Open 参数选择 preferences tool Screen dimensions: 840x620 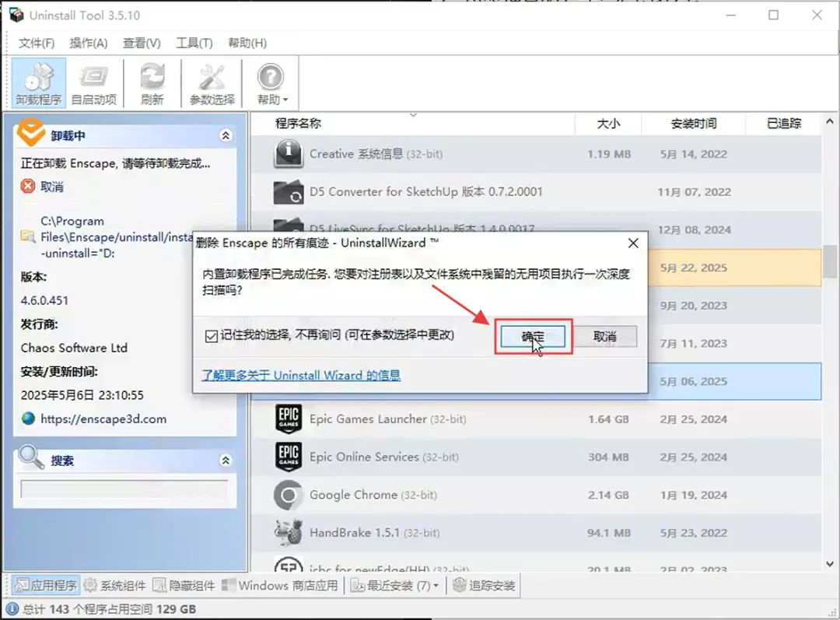[212, 83]
